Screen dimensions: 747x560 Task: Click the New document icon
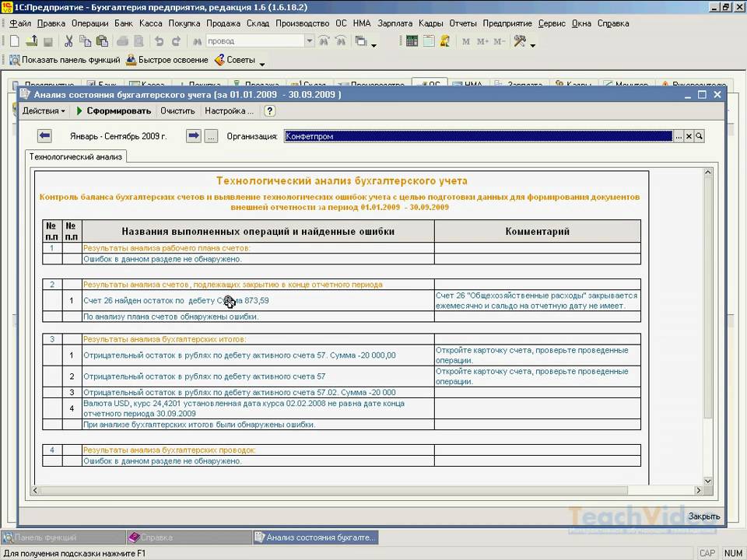pos(14,41)
